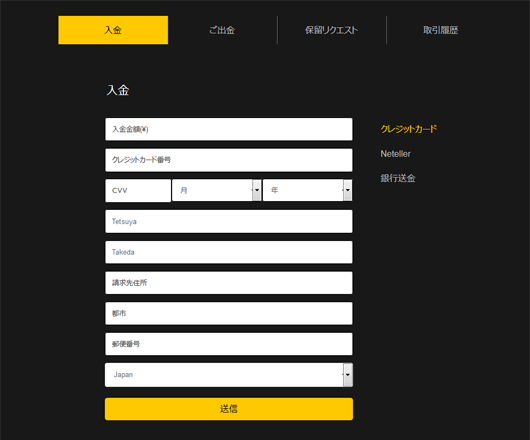Select the Neteller payment method
Image resolution: width=530 pixels, height=440 pixels.
click(395, 154)
